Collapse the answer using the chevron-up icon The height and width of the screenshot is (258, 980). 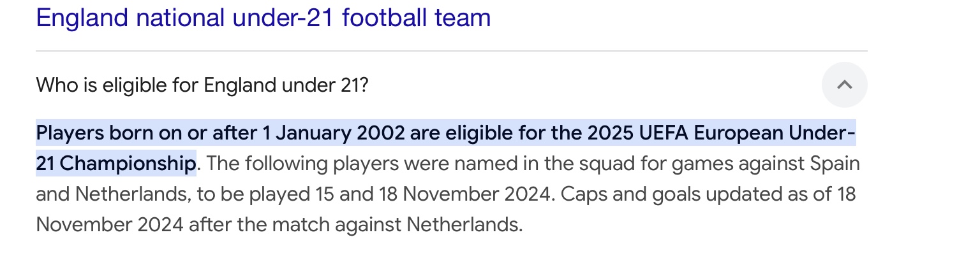pyautogui.click(x=844, y=84)
